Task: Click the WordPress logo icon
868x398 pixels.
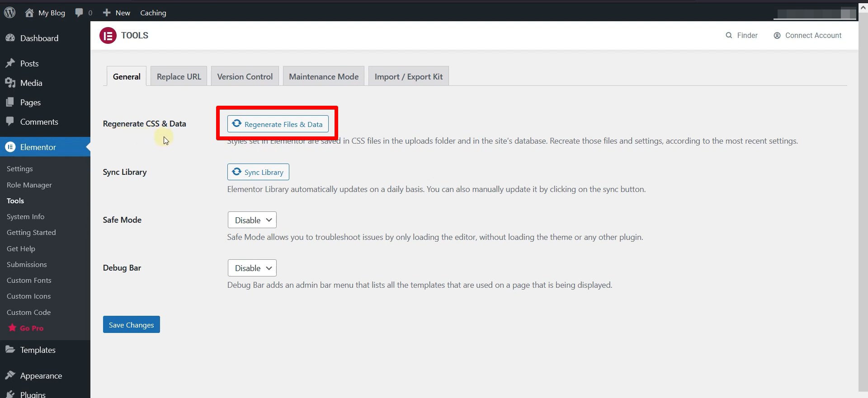Action: (x=9, y=13)
